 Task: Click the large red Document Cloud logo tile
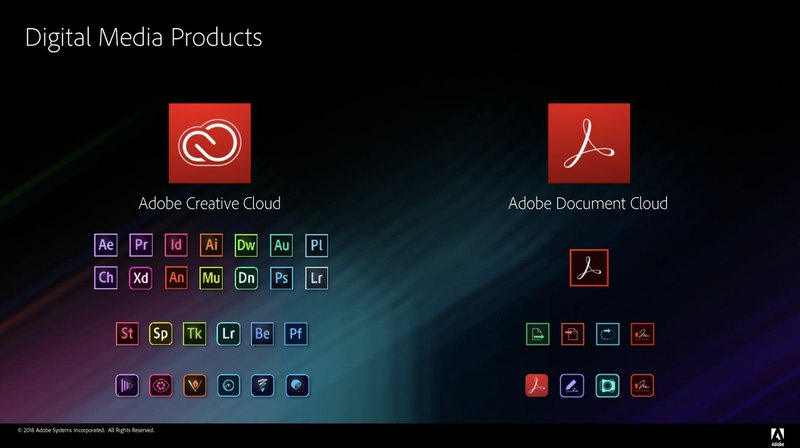[x=589, y=143]
